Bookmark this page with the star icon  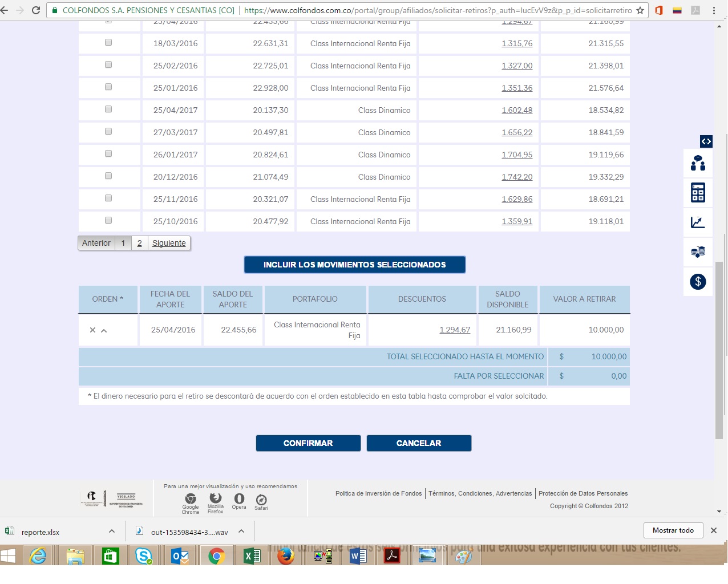pos(640,10)
